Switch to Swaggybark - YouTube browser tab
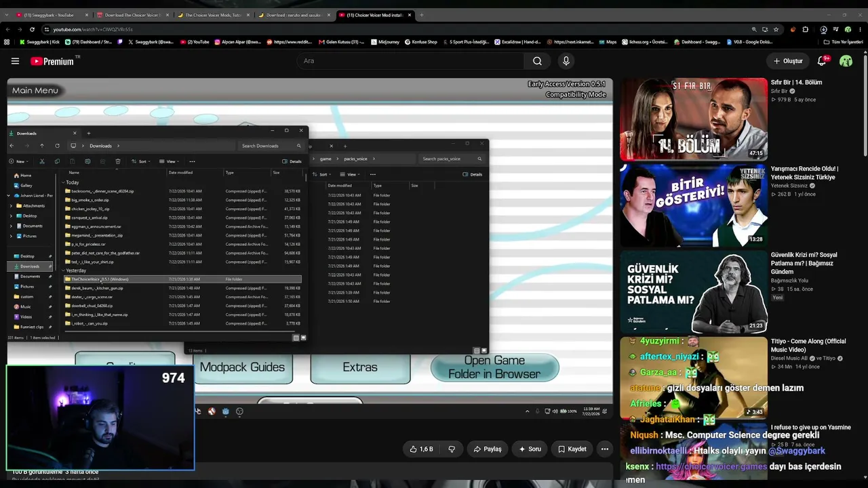 52,15
